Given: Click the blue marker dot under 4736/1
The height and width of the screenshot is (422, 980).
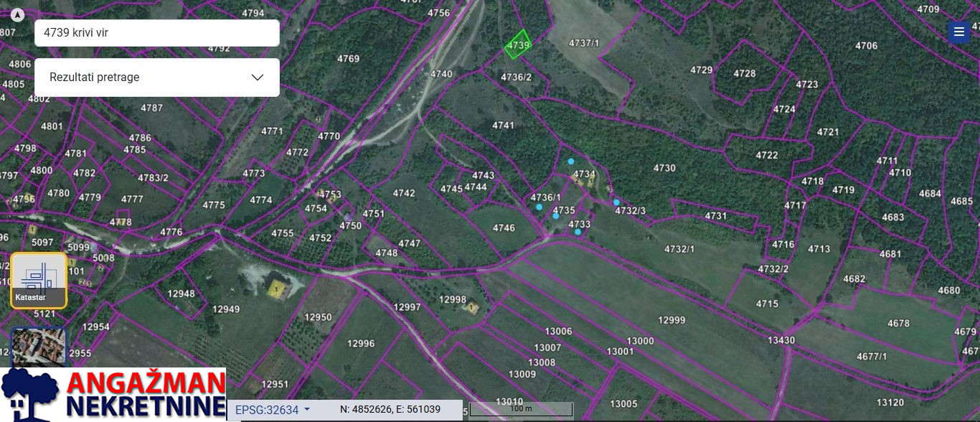Looking at the screenshot, I should click(540, 207).
